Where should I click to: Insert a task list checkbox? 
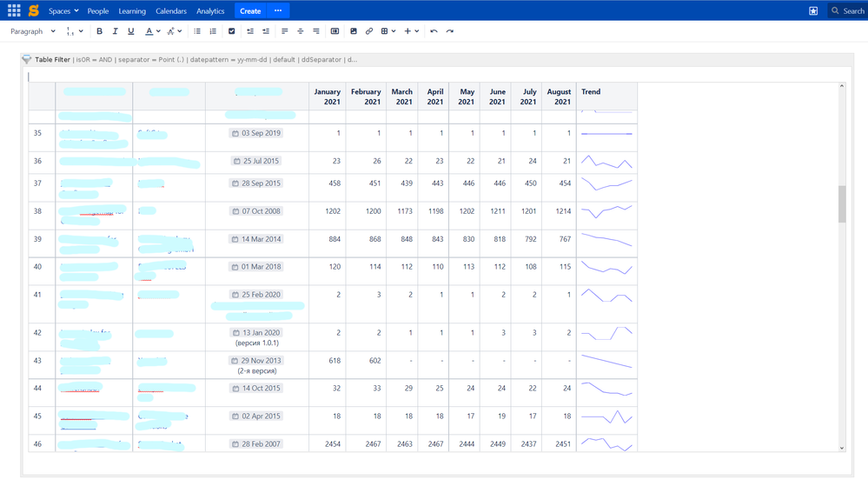(x=231, y=31)
